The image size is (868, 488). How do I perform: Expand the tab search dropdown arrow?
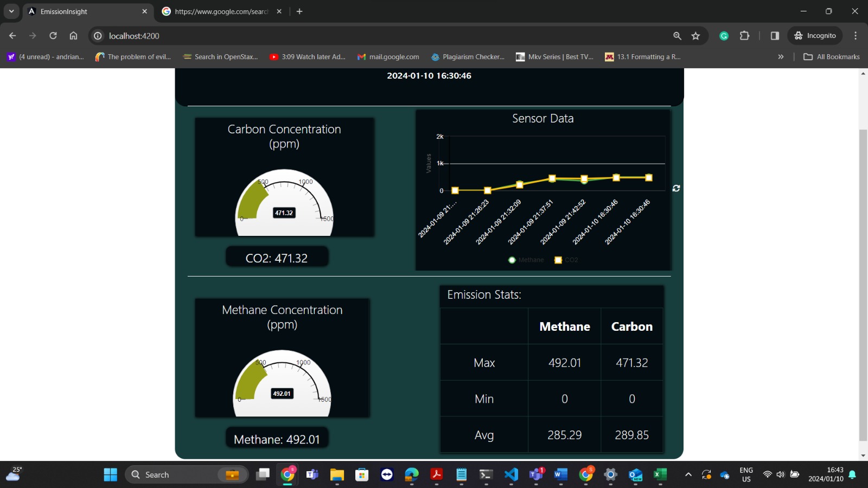coord(11,11)
